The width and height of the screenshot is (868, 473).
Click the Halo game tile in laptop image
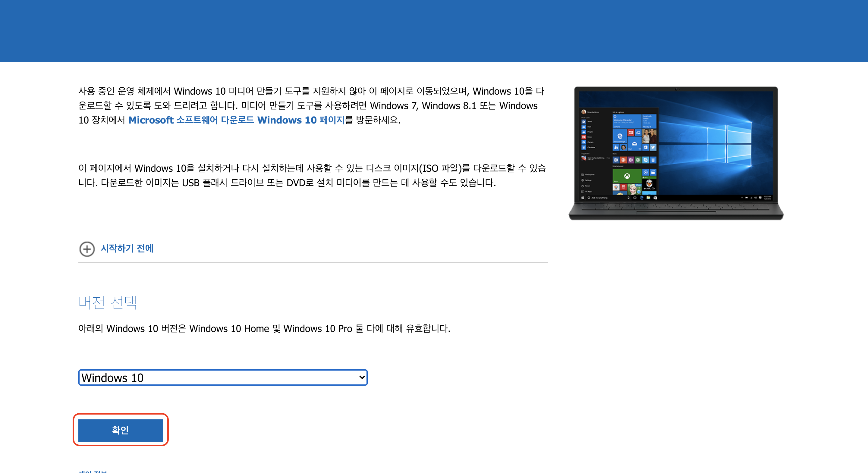[649, 184]
